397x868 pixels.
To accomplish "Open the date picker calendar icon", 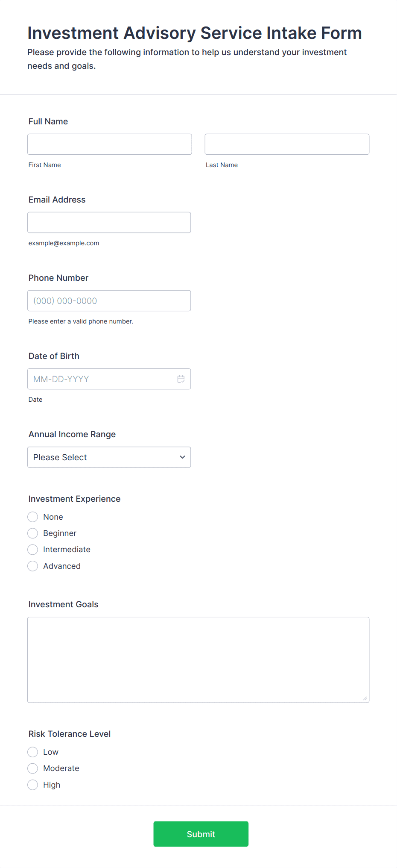I will (x=181, y=379).
